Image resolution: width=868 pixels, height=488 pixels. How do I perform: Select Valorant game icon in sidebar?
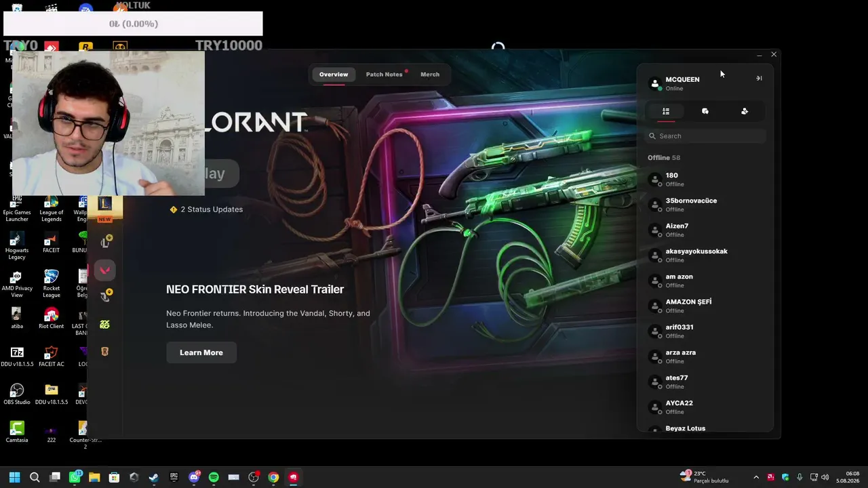click(104, 270)
